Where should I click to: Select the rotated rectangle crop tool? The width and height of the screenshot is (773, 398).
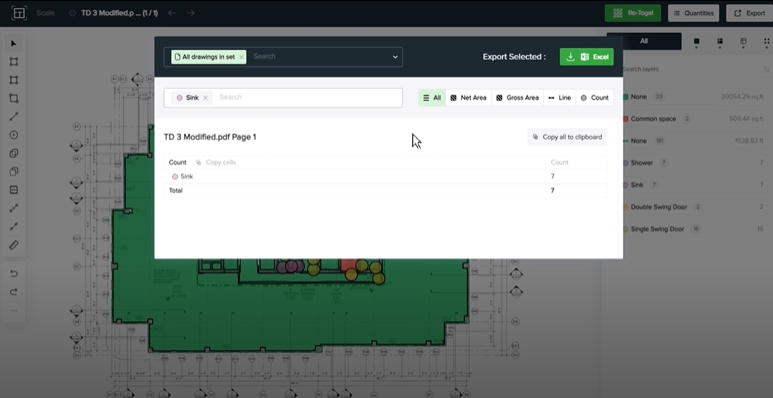[14, 98]
